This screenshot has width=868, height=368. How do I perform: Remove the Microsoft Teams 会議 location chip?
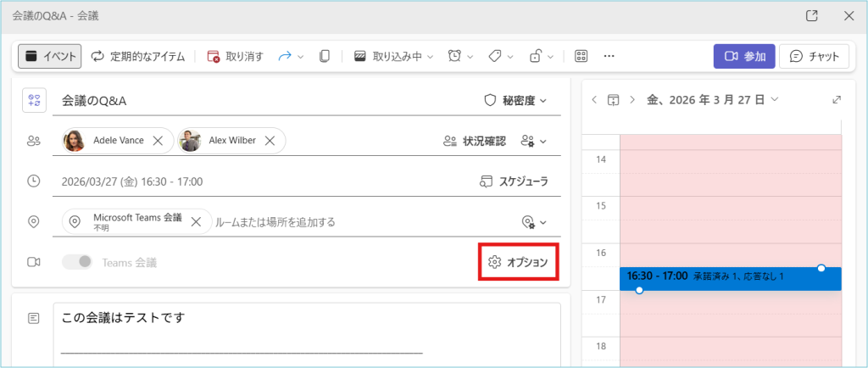196,222
